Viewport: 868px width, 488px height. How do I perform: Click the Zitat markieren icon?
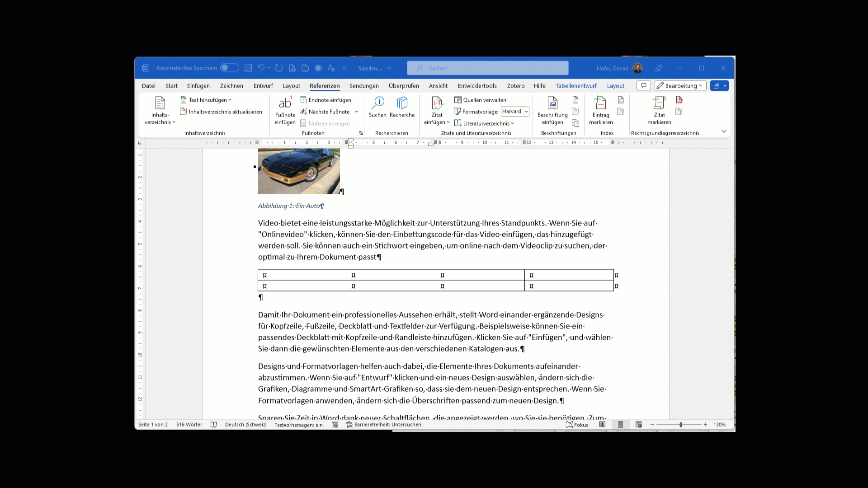(x=659, y=103)
